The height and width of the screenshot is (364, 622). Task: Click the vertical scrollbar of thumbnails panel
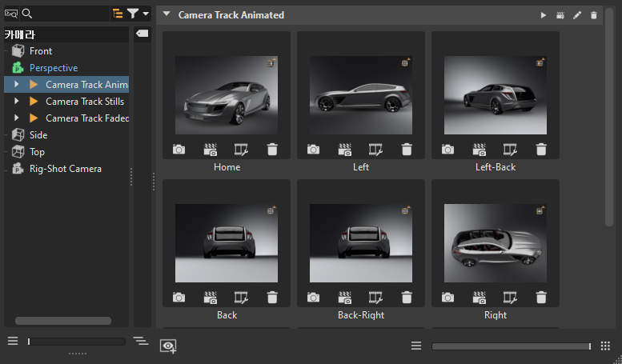click(609, 119)
